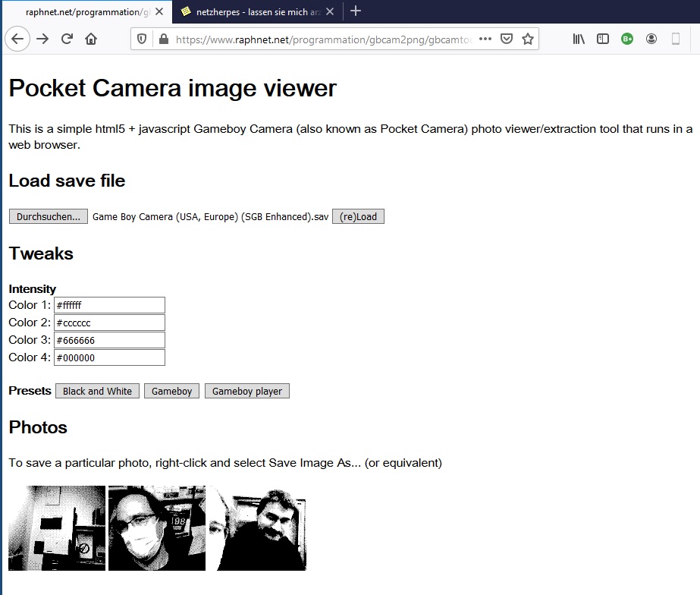Image resolution: width=700 pixels, height=595 pixels.
Task: Open Firefox account menu
Action: tap(651, 39)
